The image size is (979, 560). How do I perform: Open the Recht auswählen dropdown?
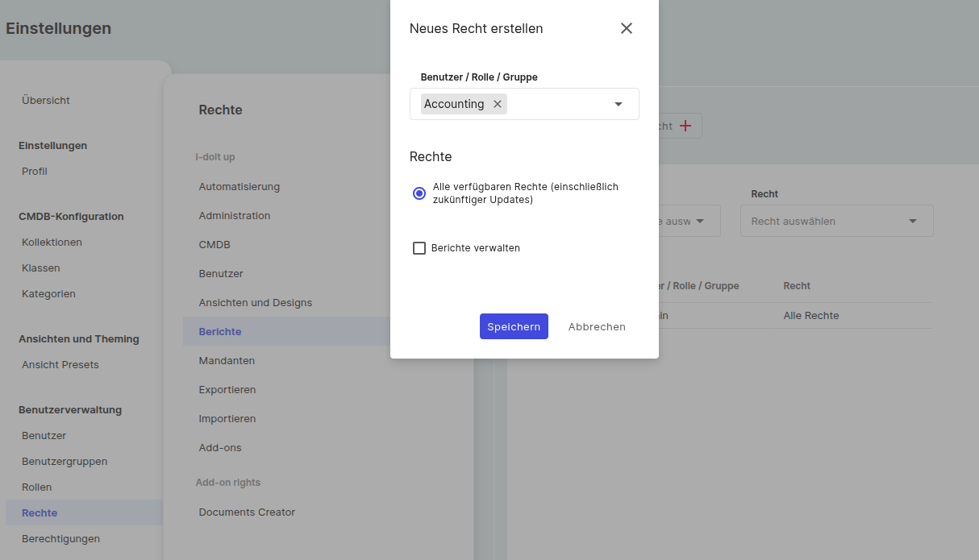836,221
